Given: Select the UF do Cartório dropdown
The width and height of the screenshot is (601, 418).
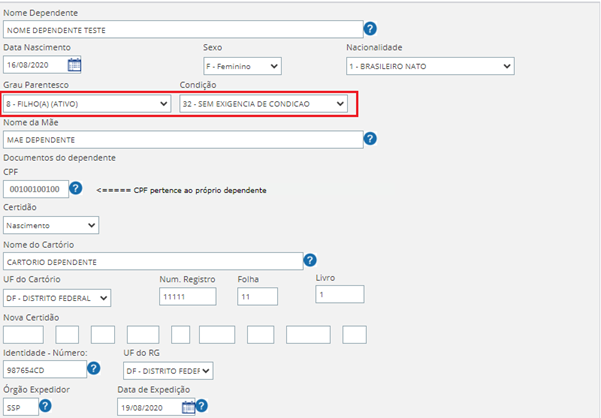Looking at the screenshot, I should click(58, 297).
